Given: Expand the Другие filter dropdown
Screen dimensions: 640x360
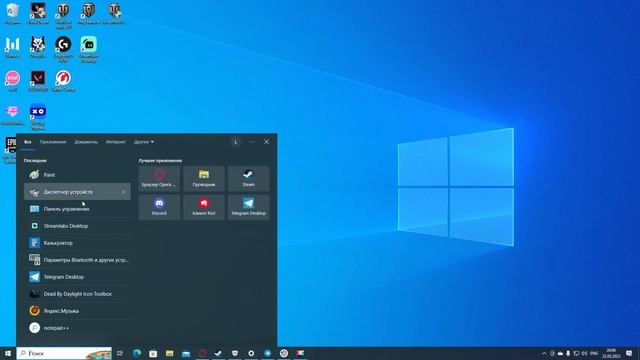Looking at the screenshot, I should [144, 142].
